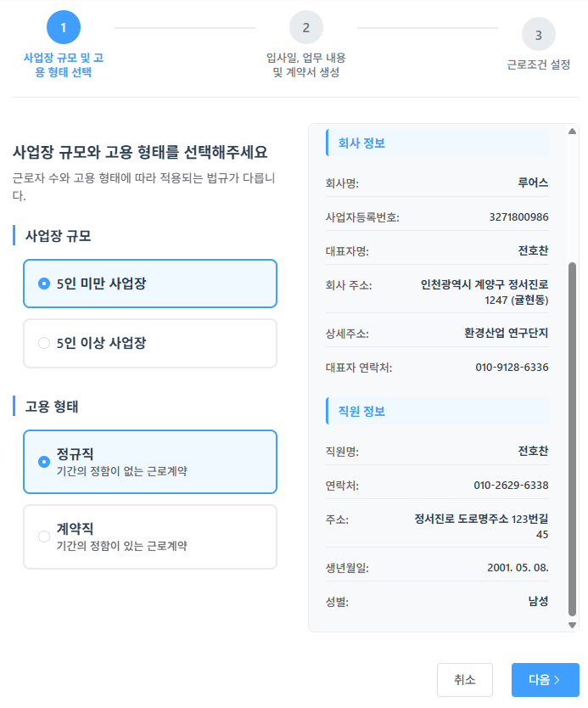Click the step 2 circle in the progress bar
Viewport: 588px width, 708px height.
click(x=306, y=26)
